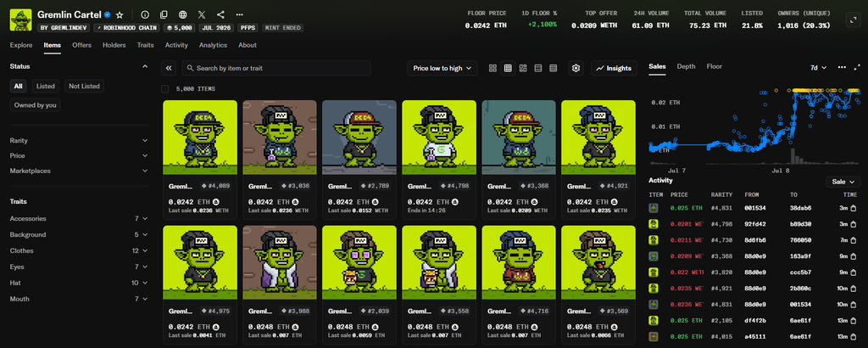Viewport: 868px width, 348px height.
Task: Open the Gremlin #4,089 item card
Action: (200, 159)
